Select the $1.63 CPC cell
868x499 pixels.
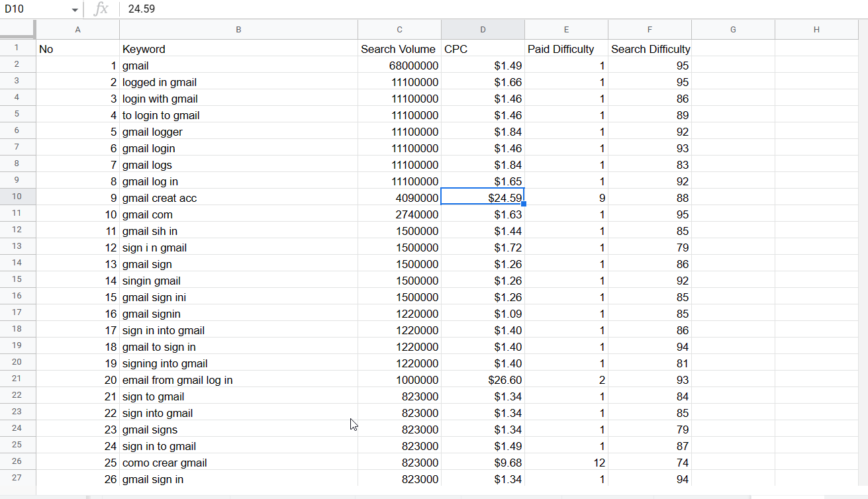[x=483, y=214]
